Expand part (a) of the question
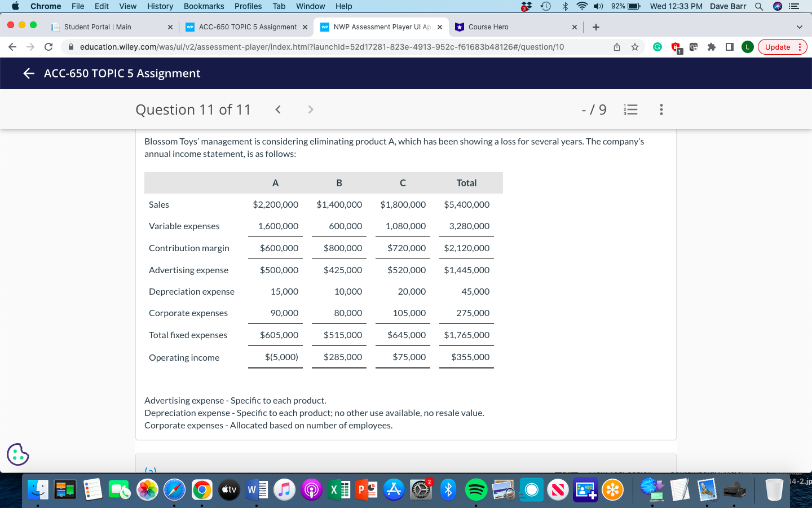 click(149, 470)
